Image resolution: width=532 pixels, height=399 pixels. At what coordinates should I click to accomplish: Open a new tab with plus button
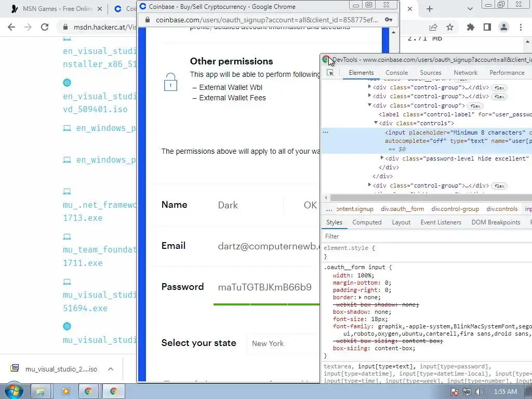coord(430,9)
